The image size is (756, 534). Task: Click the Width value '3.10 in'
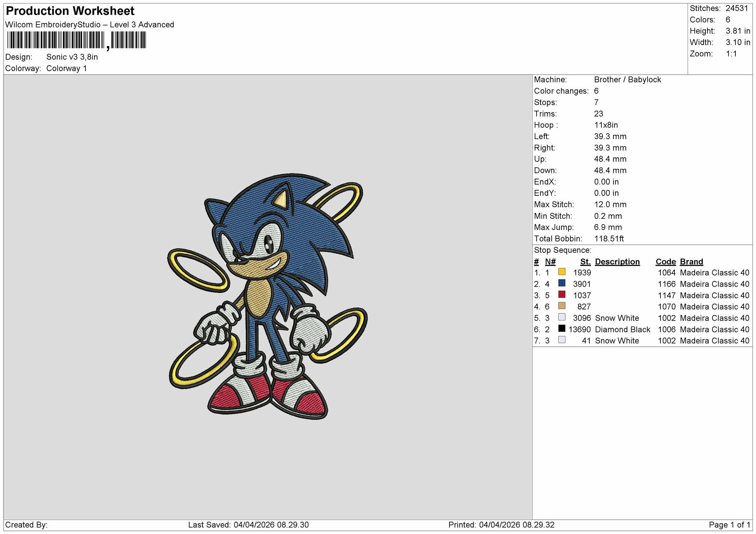[x=738, y=42]
